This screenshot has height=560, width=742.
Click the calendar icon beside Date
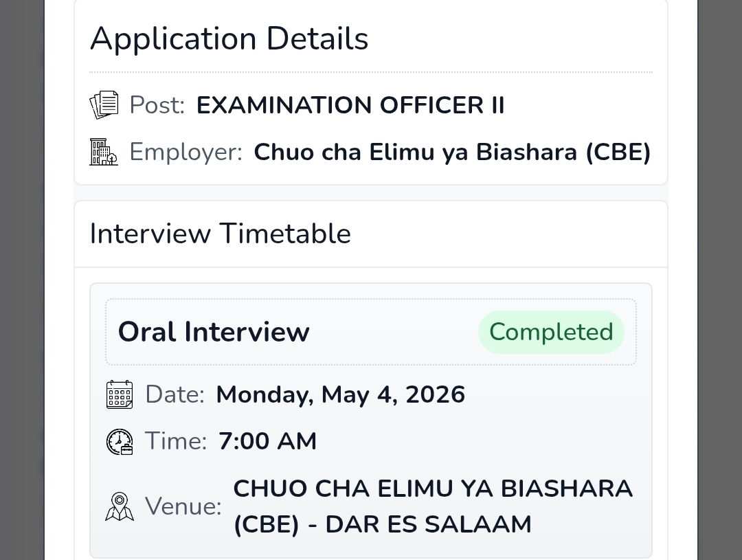point(120,394)
